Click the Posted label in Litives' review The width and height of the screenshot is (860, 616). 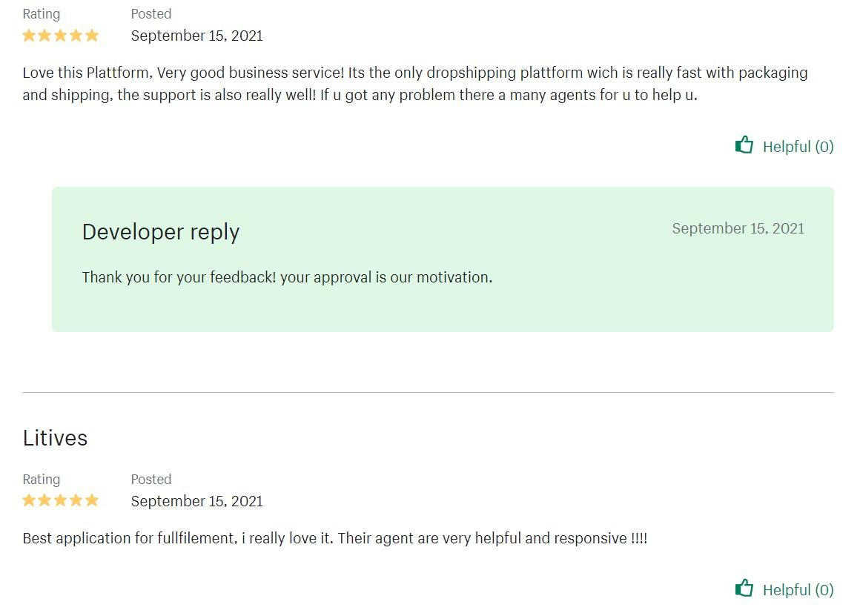click(x=150, y=479)
